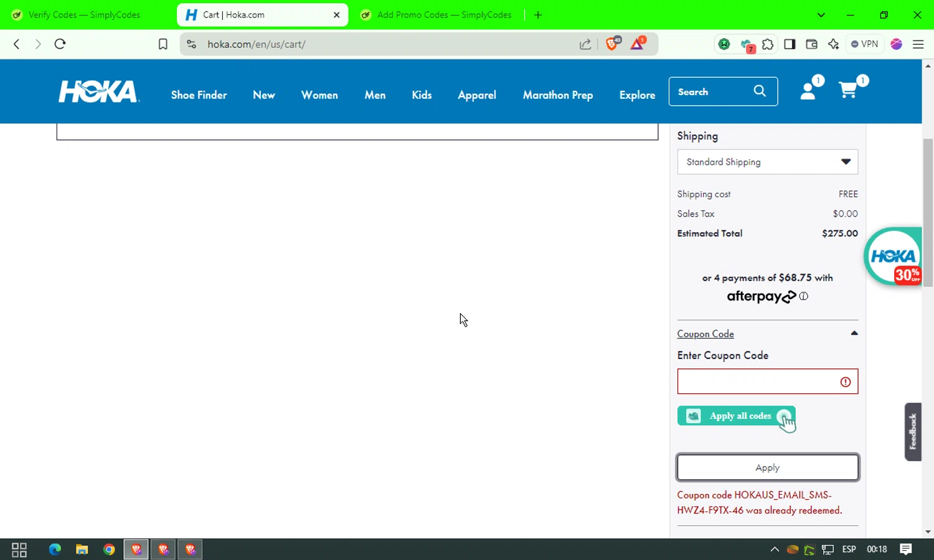934x560 pixels.
Task: Open Brave Rewards triangle icon
Action: [x=638, y=44]
